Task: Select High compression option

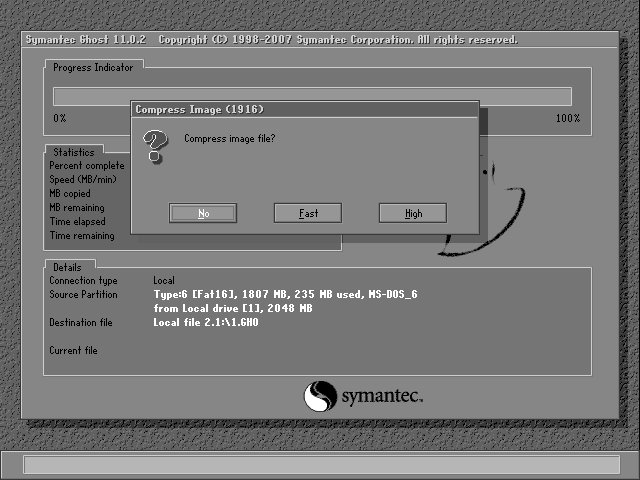Action: point(413,213)
